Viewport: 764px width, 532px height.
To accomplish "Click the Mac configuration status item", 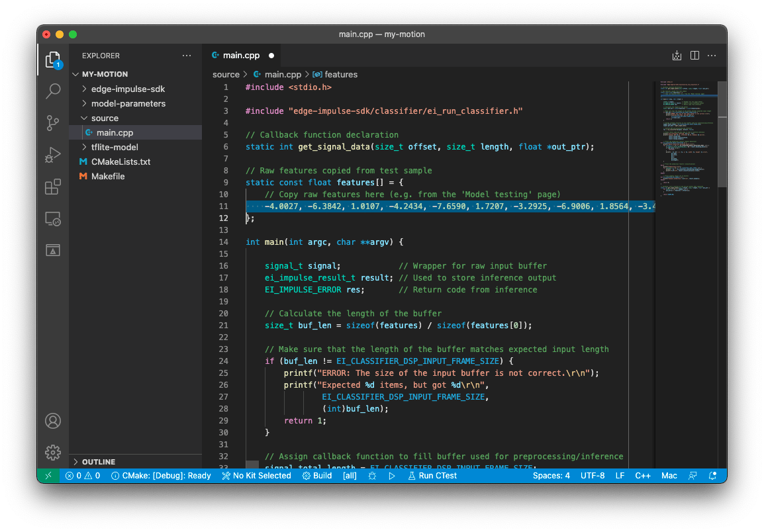I will coord(669,476).
